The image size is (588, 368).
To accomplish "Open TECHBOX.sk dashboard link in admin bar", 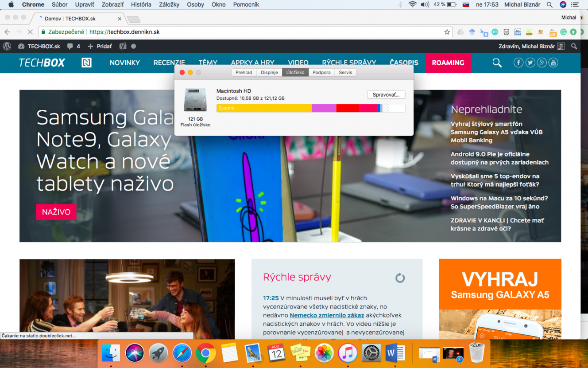I will click(39, 46).
